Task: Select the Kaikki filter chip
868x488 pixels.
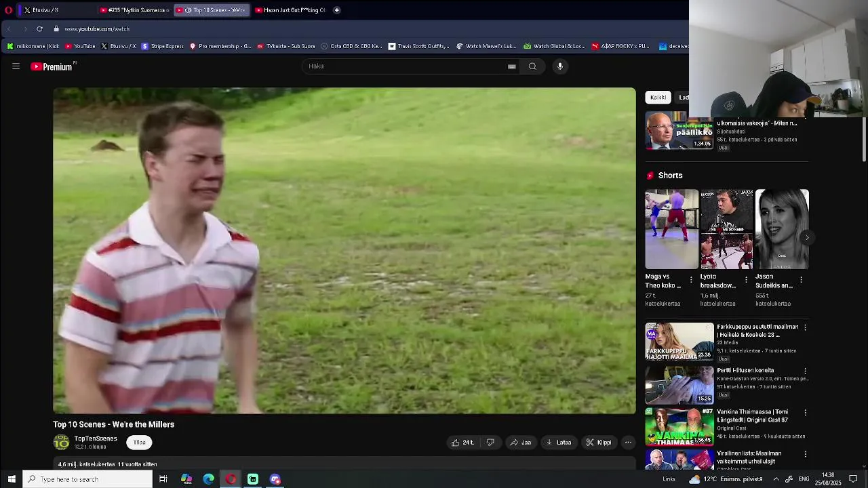Action: pyautogui.click(x=658, y=98)
